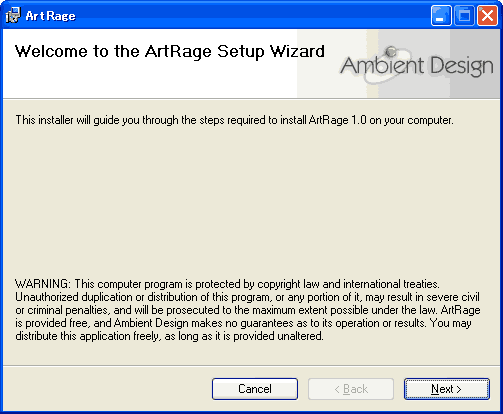
Task: Click the Welcome to ArtRage Setup Wizard heading
Action: click(170, 52)
